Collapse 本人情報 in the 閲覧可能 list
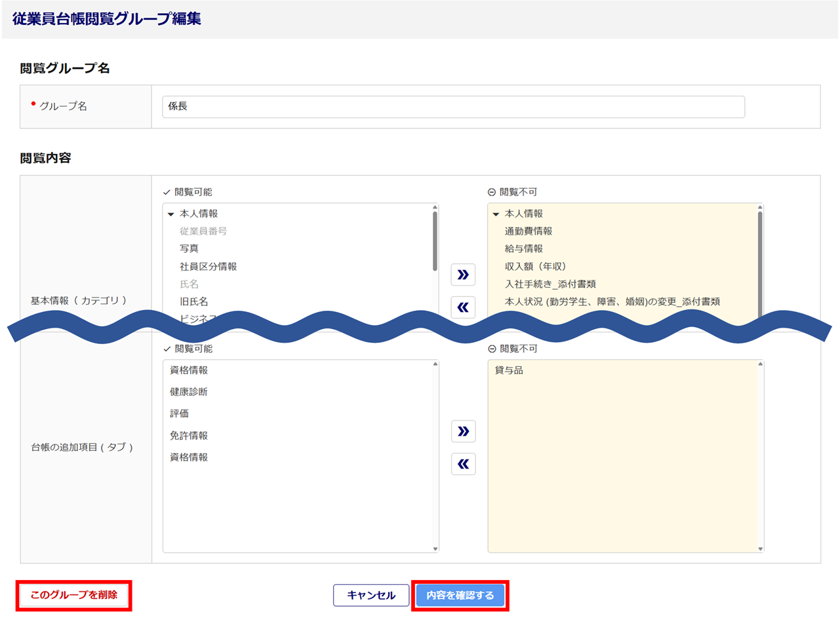This screenshot has height=622, width=840. coord(171,214)
